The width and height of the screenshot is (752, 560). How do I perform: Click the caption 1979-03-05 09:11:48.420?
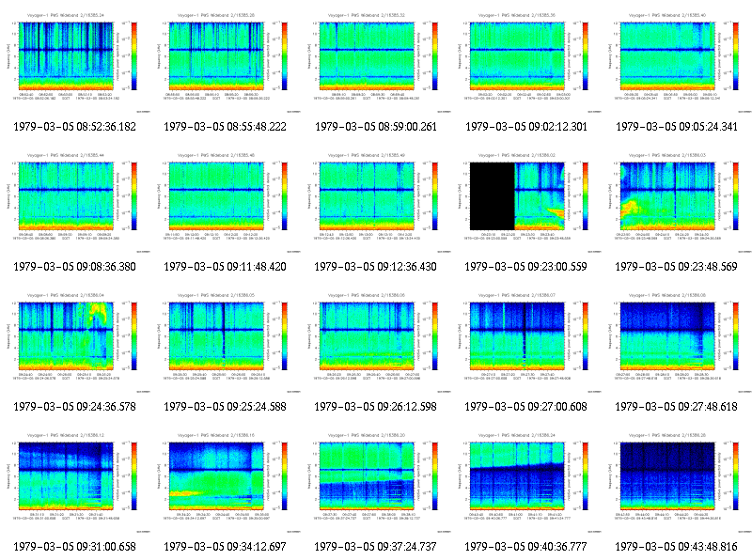pyautogui.click(x=225, y=267)
